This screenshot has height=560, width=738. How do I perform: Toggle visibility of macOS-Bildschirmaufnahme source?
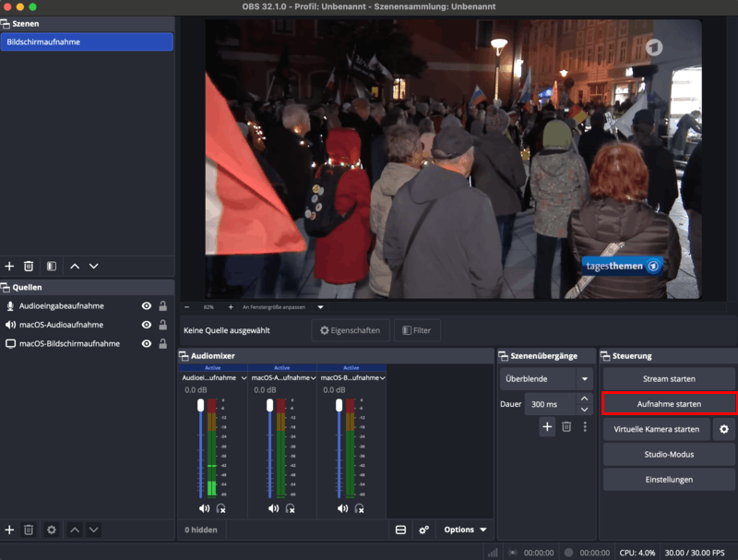pos(147,343)
